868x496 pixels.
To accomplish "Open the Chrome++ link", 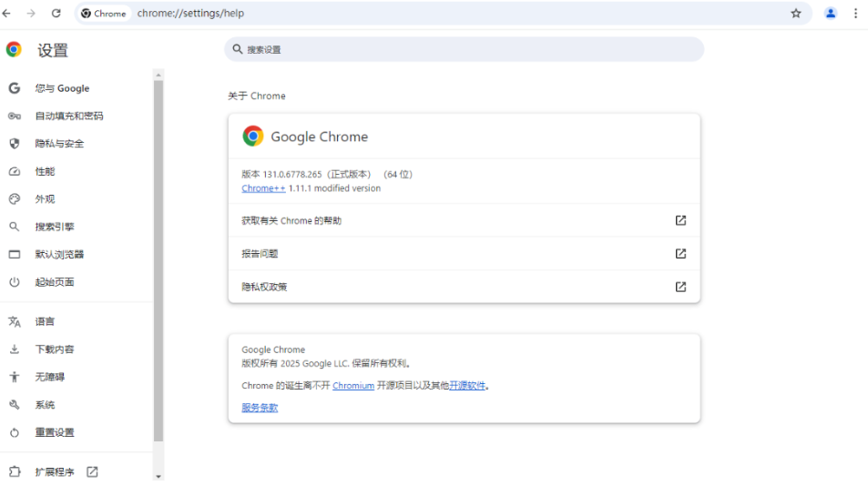I will tap(263, 188).
